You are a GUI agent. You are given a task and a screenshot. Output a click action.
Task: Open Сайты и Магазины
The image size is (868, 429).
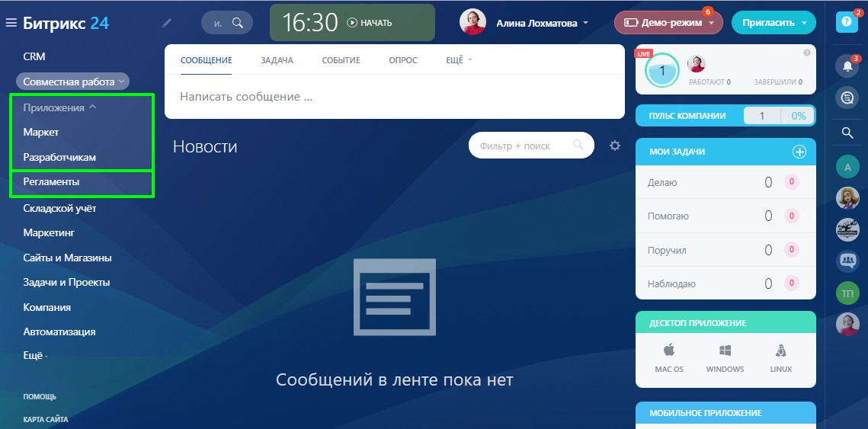click(68, 258)
